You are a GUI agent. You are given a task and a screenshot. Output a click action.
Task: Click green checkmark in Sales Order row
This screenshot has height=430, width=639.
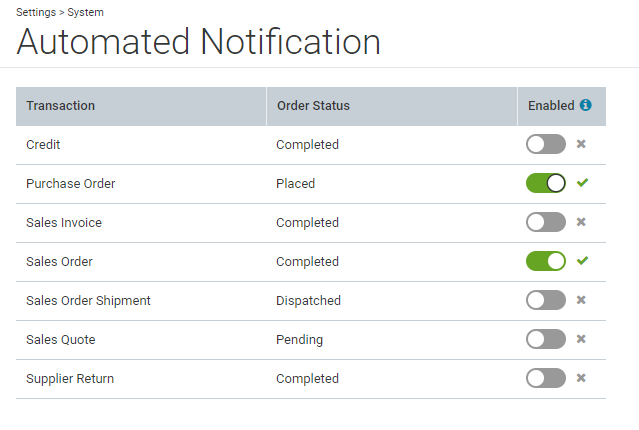pos(582,260)
